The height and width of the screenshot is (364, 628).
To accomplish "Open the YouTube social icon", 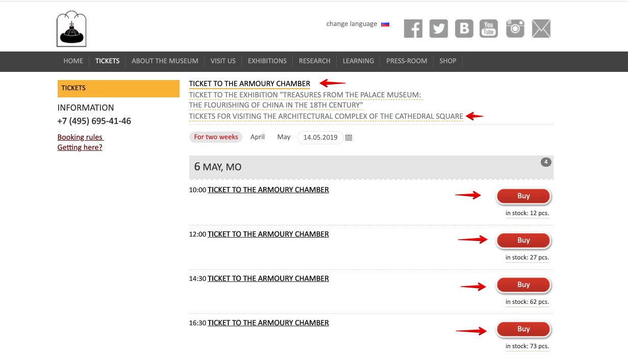I will point(489,29).
